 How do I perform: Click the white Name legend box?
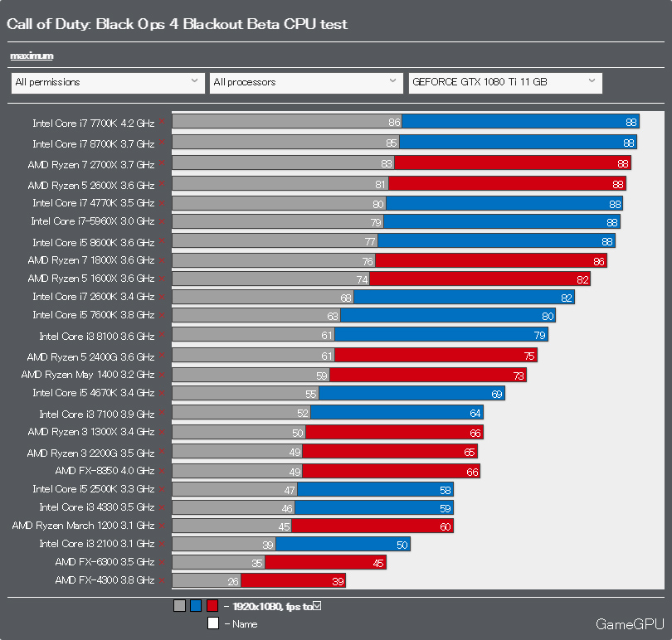tap(213, 623)
